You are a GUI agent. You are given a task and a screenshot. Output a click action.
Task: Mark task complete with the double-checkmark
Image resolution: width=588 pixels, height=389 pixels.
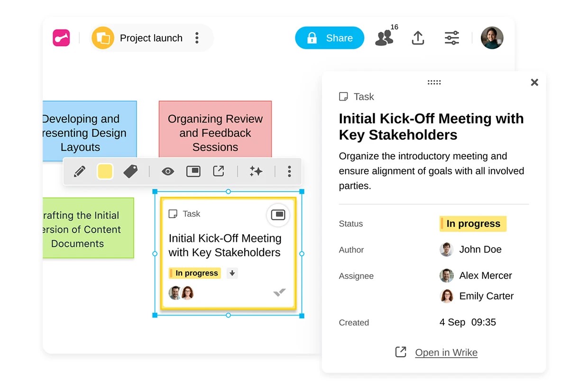(x=280, y=292)
